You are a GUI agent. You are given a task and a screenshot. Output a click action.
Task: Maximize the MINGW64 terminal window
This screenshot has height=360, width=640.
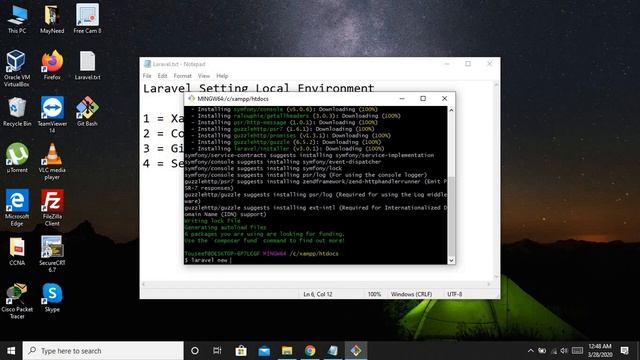click(423, 98)
